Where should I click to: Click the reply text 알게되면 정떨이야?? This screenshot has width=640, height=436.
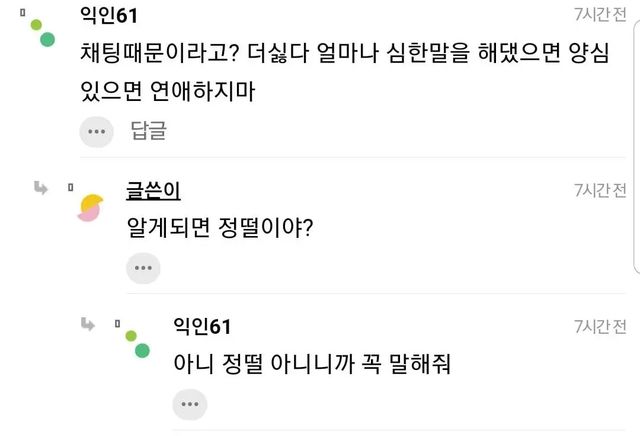pyautogui.click(x=222, y=227)
